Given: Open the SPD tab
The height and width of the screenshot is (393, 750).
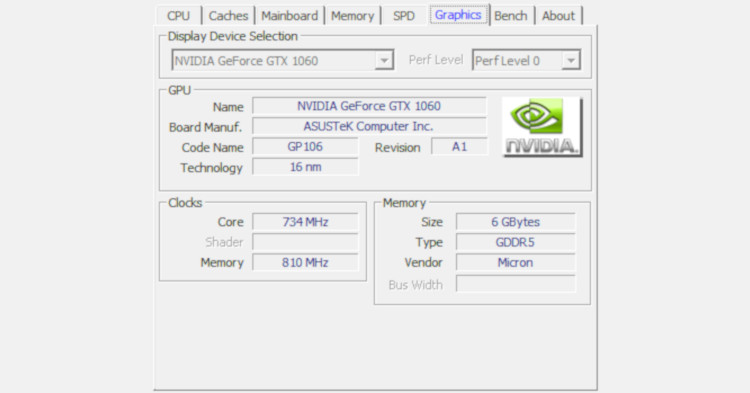Looking at the screenshot, I should 404,16.
